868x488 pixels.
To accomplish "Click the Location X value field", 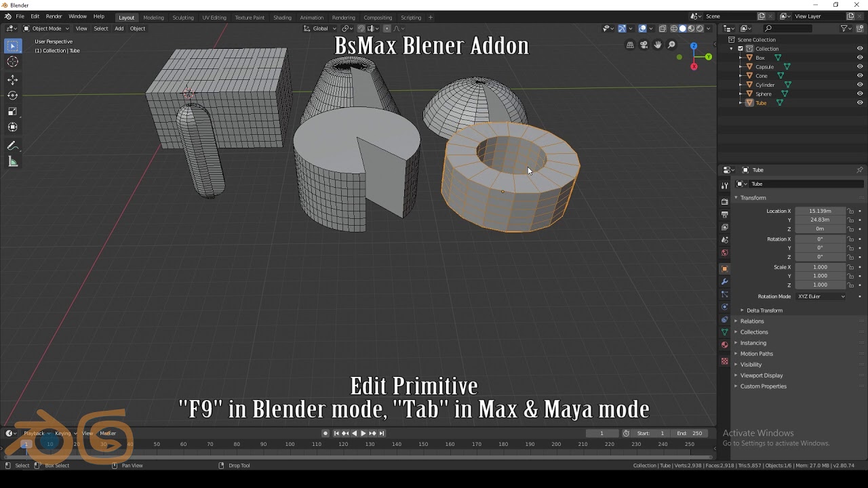I will (x=821, y=211).
